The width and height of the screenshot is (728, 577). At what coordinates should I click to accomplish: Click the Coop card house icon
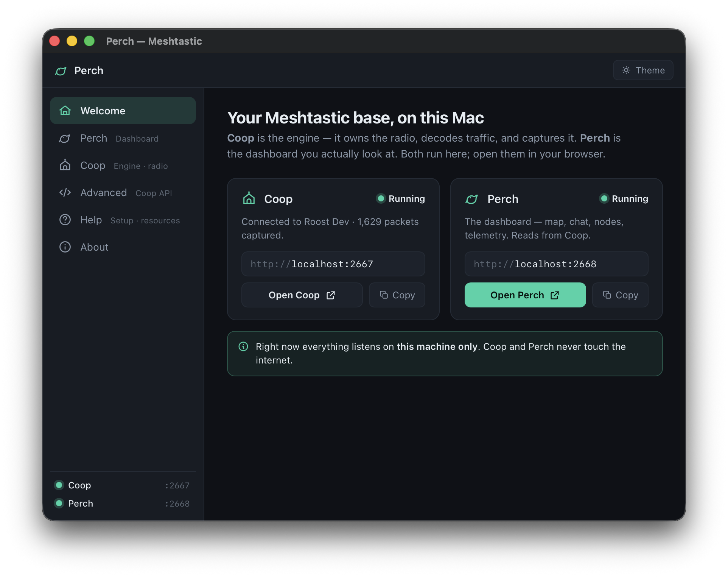pyautogui.click(x=249, y=198)
